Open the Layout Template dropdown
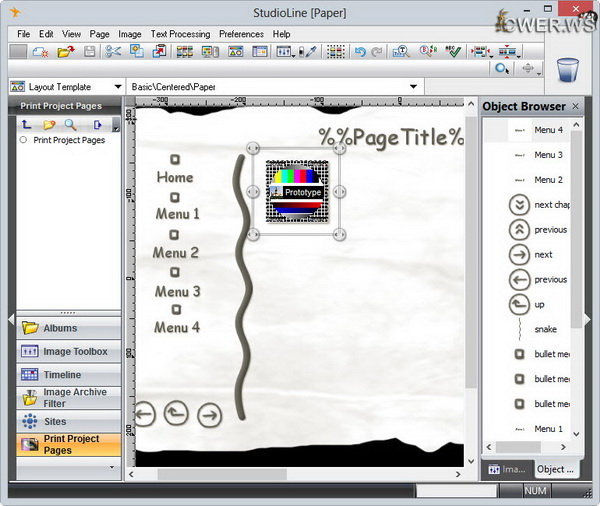The height and width of the screenshot is (506, 600). 118,87
